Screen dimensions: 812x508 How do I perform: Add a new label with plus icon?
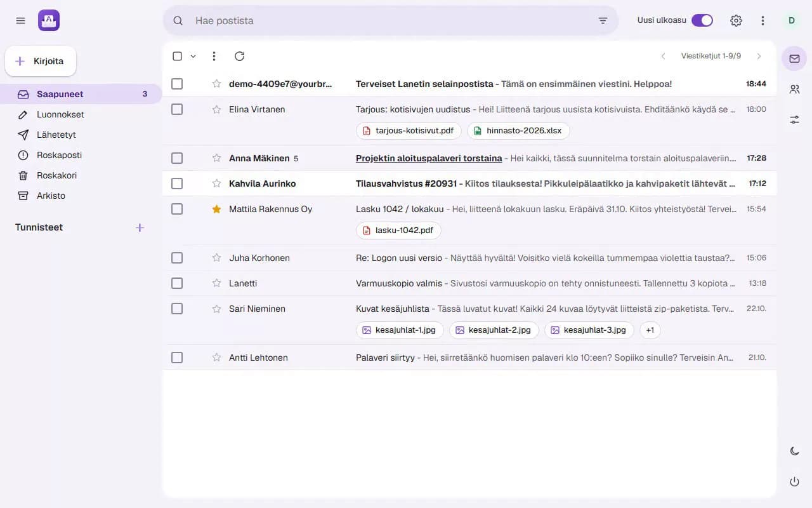pos(140,227)
